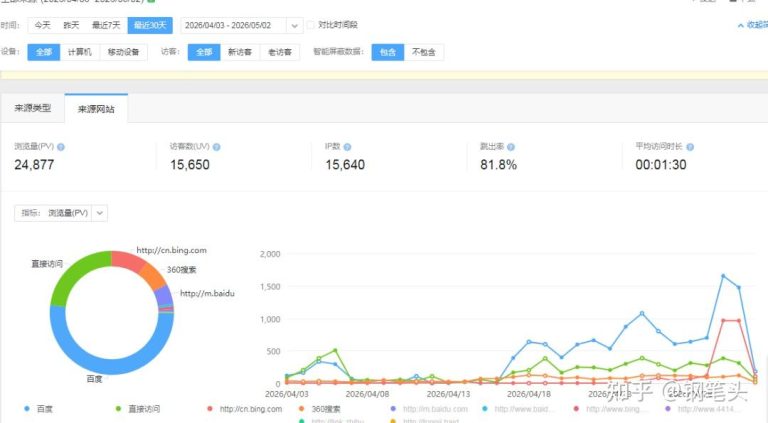768x423 pixels.
Task: Click the 直接访问 donut label
Action: point(47,264)
